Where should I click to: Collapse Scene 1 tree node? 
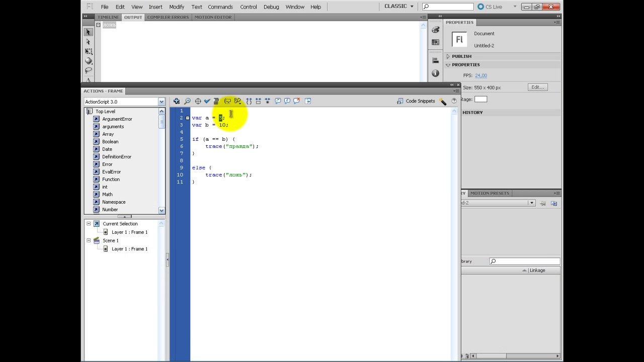tap(89, 240)
